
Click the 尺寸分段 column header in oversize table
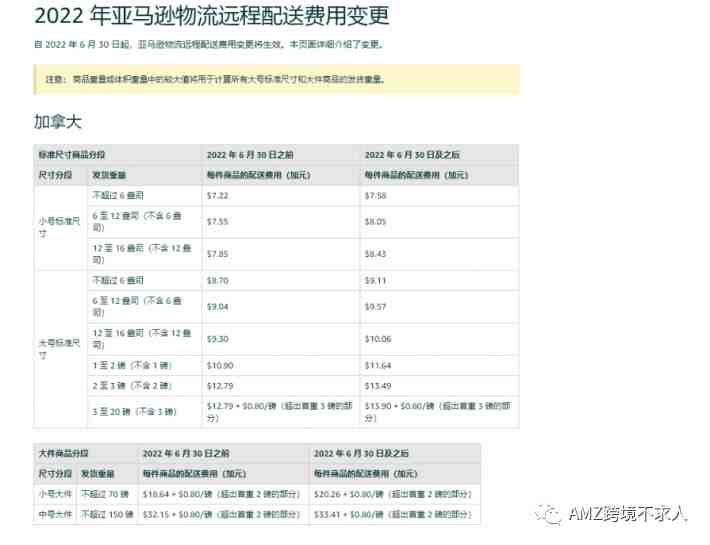coord(55,473)
